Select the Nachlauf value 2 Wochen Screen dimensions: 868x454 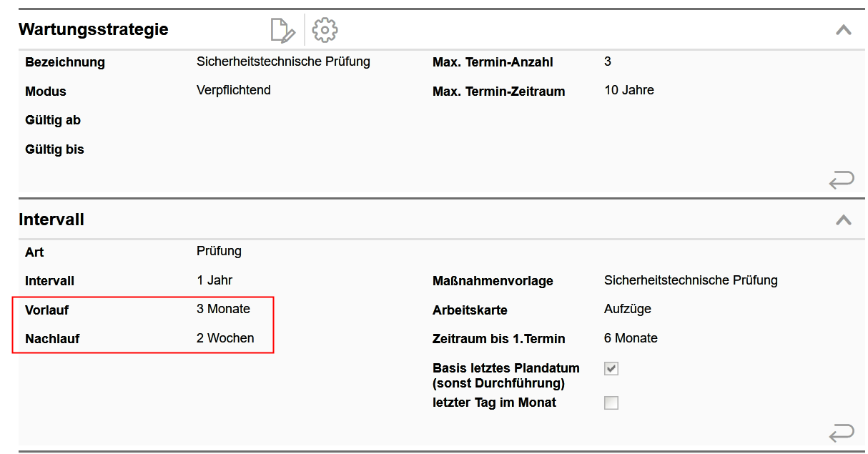pyautogui.click(x=225, y=338)
